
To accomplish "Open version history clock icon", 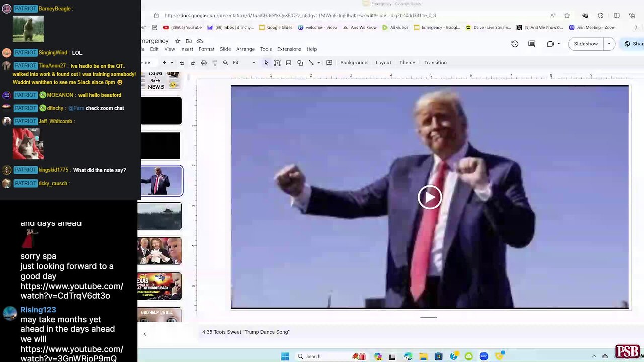I will (x=515, y=44).
